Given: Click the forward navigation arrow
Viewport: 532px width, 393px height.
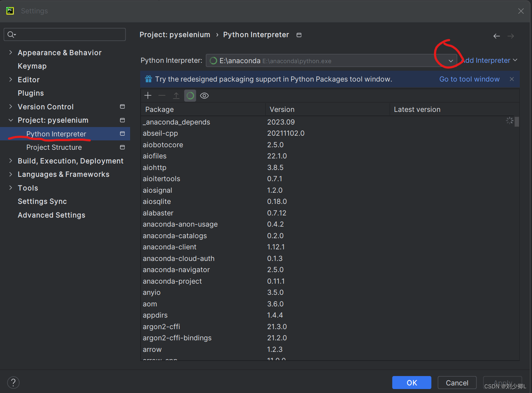Looking at the screenshot, I should pyautogui.click(x=511, y=36).
